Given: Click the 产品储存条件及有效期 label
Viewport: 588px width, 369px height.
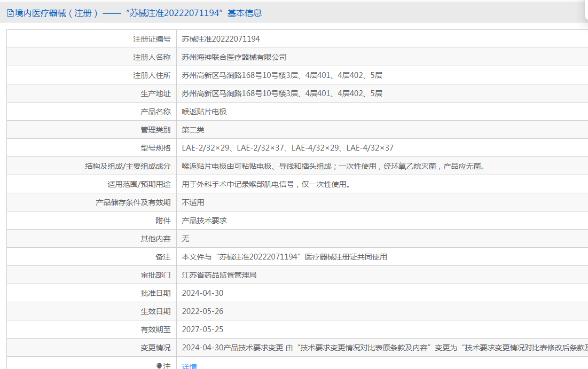Looking at the screenshot, I should coord(133,202).
